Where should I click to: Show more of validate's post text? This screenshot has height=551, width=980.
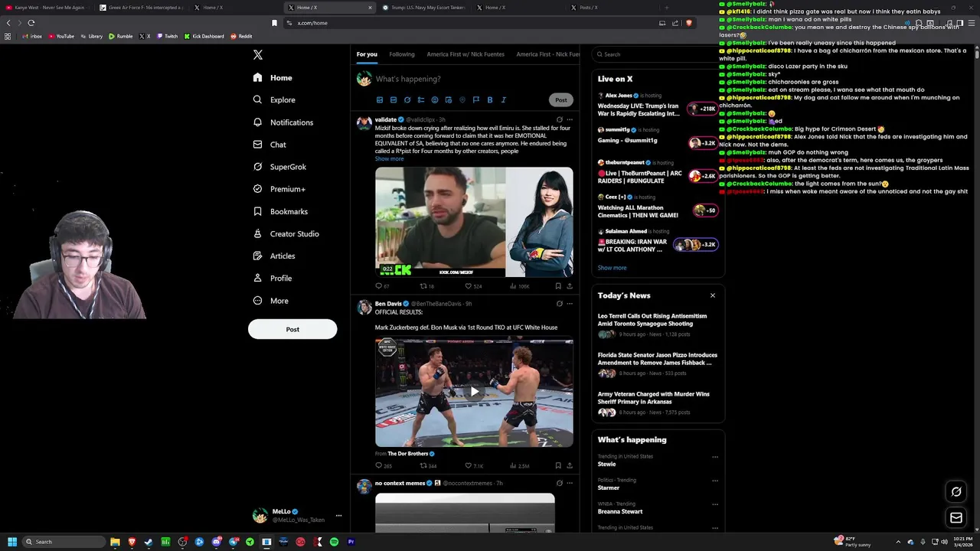pos(389,158)
